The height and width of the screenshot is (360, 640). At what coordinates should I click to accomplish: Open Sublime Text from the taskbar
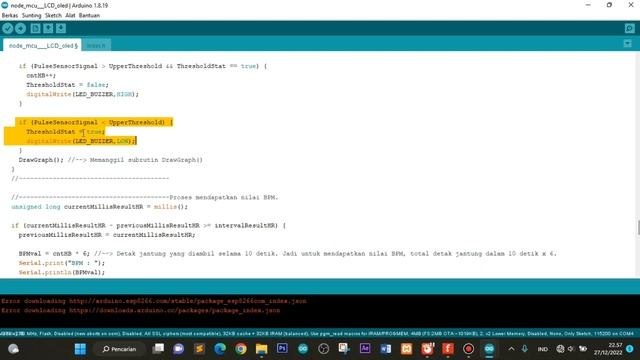tap(199, 349)
